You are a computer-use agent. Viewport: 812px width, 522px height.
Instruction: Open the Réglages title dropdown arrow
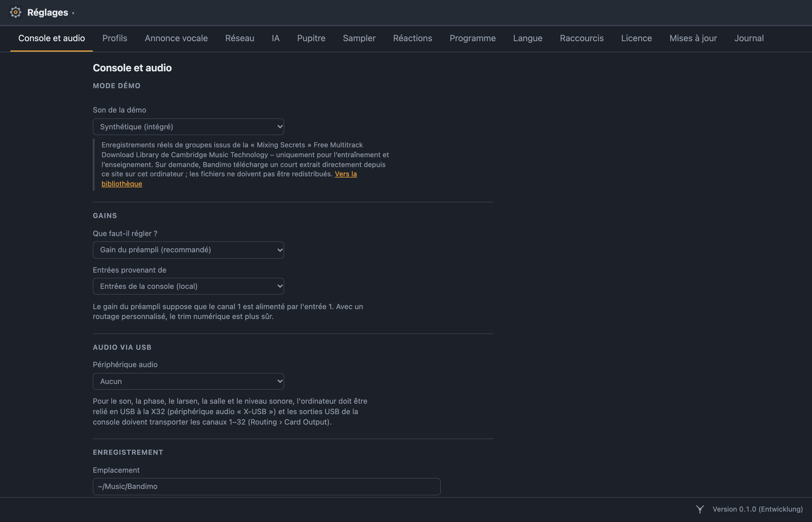[x=73, y=13]
